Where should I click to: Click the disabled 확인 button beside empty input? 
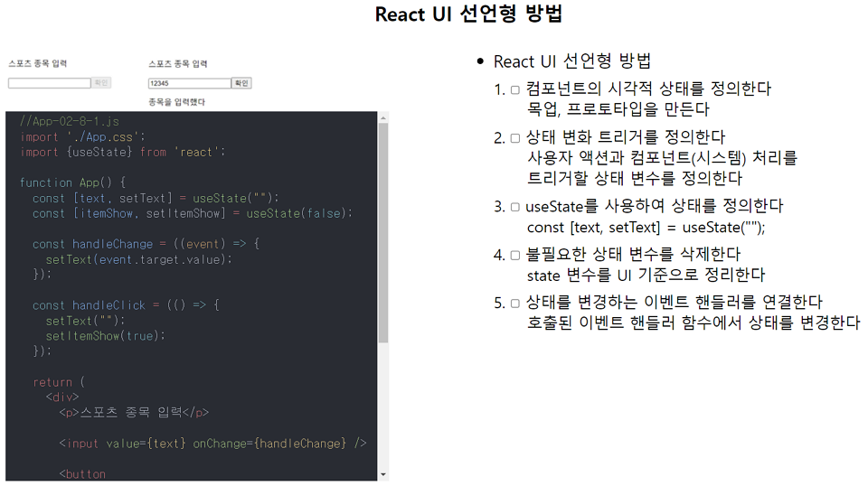pos(101,83)
